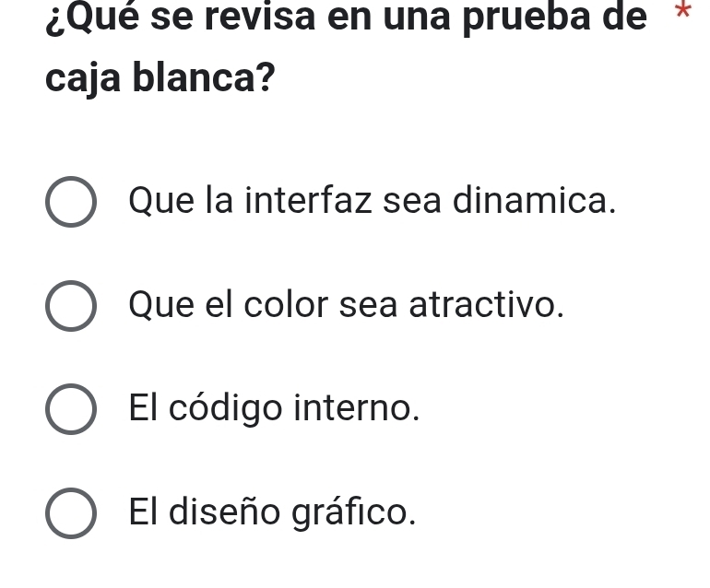Click the 'El código interno.' answer text
The height and width of the screenshot is (588, 710).
tap(275, 409)
